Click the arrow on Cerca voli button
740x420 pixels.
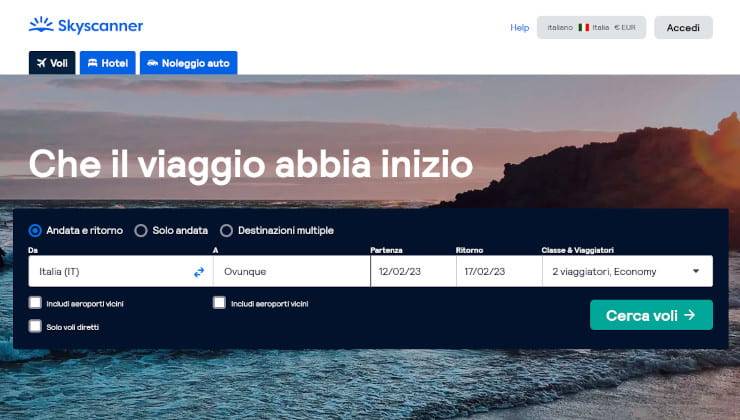(x=690, y=315)
